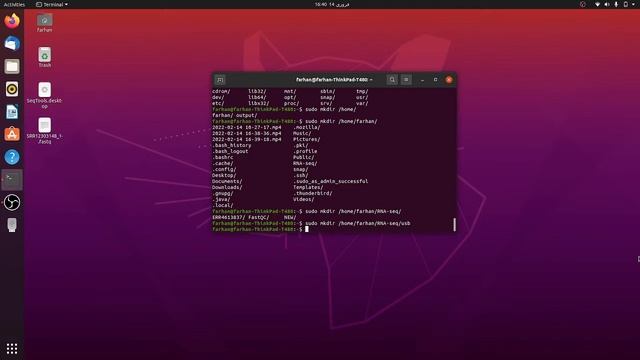The height and width of the screenshot is (360, 640).
Task: Click the 'Downloads/' entry in the Terminal listing
Action: click(x=227, y=187)
